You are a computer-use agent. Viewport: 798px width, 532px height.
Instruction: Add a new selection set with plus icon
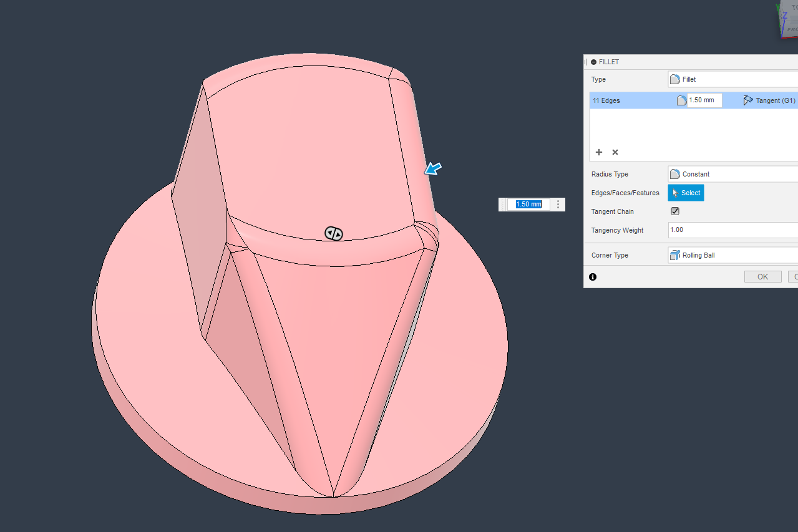(x=599, y=152)
